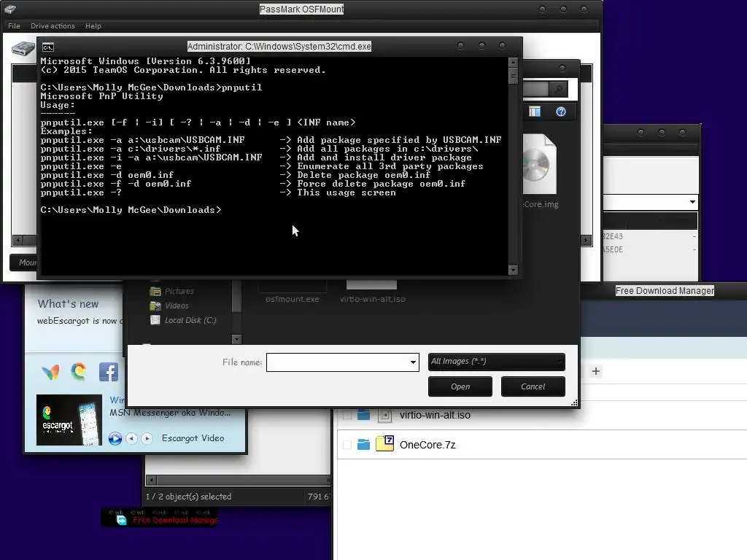Tick the checkbox for OneCore.7z
This screenshot has height=560, width=747.
[x=347, y=445]
